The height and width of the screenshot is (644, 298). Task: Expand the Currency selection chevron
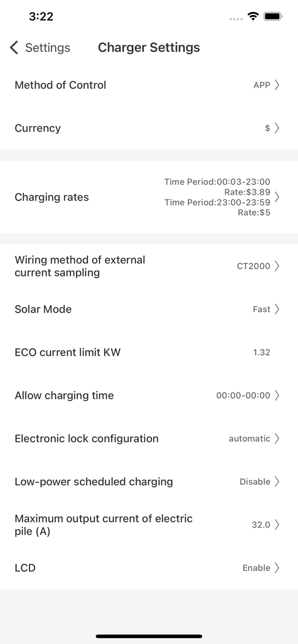pos(277,128)
